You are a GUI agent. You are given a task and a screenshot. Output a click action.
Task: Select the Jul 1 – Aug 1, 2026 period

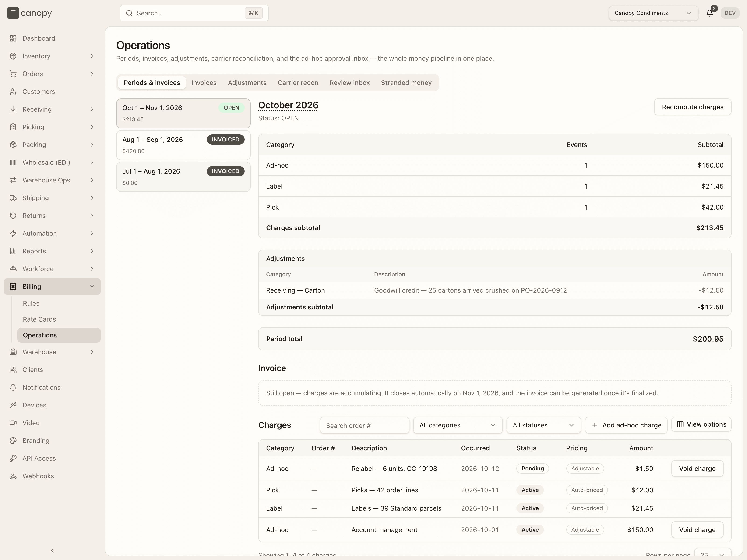[183, 177]
